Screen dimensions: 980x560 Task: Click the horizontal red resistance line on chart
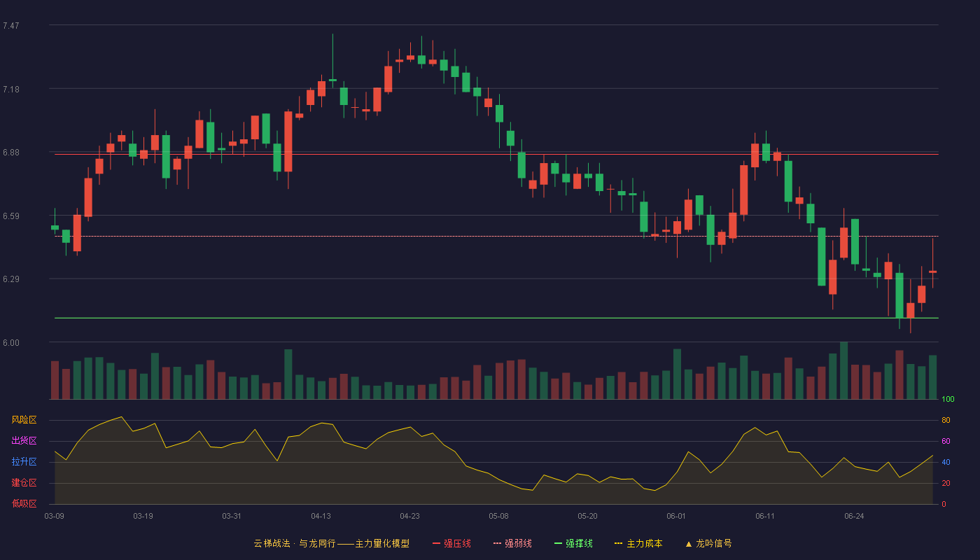pyautogui.click(x=496, y=155)
